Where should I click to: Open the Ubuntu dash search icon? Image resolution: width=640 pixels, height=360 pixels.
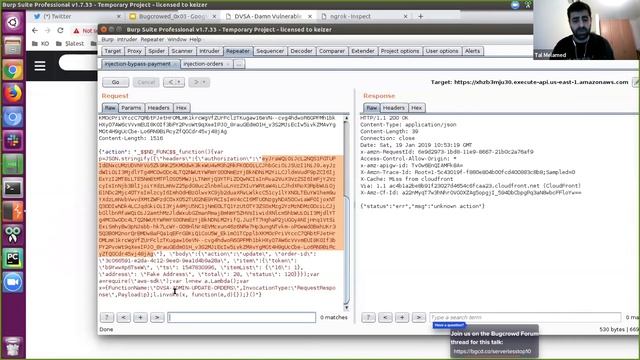(13, 22)
